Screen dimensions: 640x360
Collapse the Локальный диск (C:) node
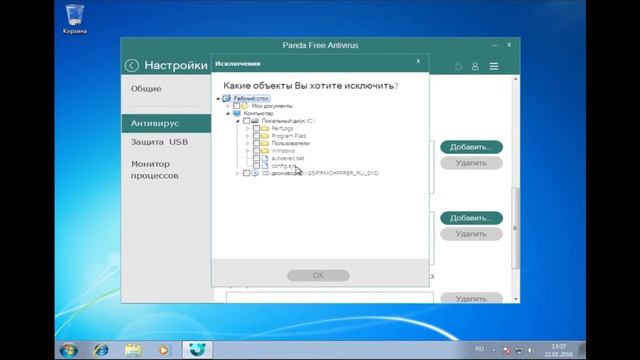click(238, 121)
